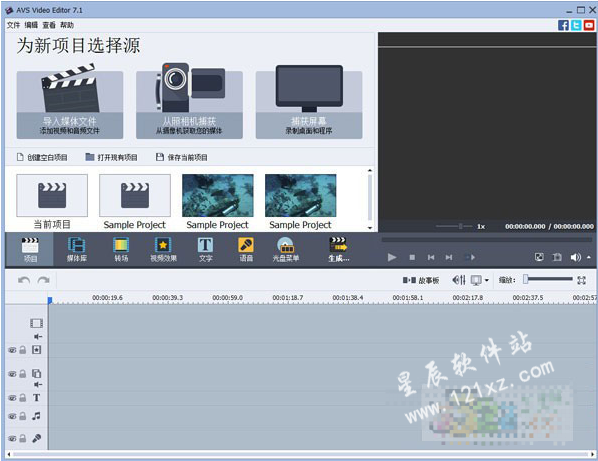598x461 pixels.
Task: Click the Undo arrow
Action: click(x=24, y=280)
